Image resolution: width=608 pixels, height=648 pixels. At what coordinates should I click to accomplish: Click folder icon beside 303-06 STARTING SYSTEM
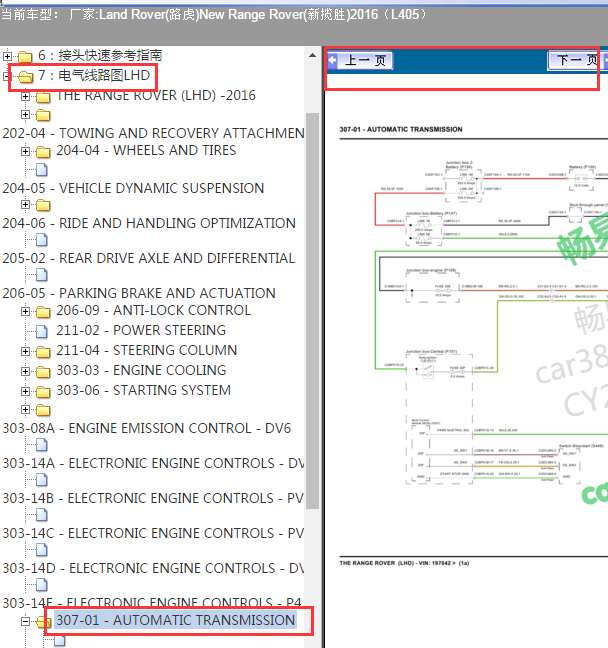point(43,391)
